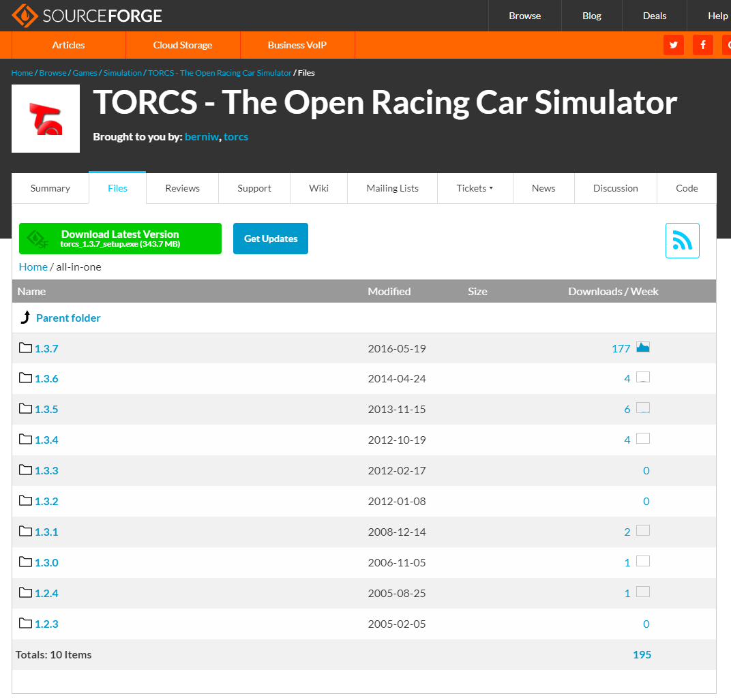Open Cloud Storage in the orange bar
Viewport: 731px width, 700px height.
pos(183,45)
